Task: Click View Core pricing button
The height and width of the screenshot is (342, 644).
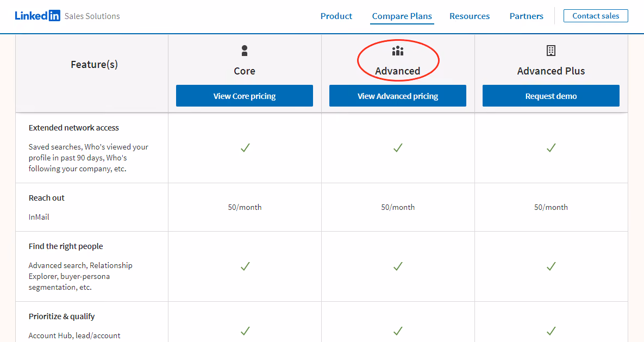Action: click(x=245, y=96)
